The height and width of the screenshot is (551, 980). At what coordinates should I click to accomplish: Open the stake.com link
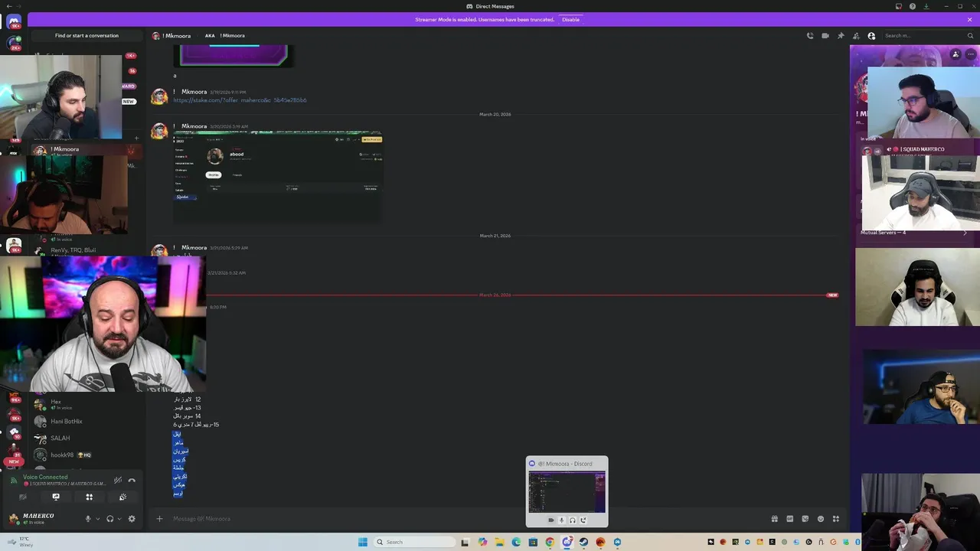coord(240,100)
